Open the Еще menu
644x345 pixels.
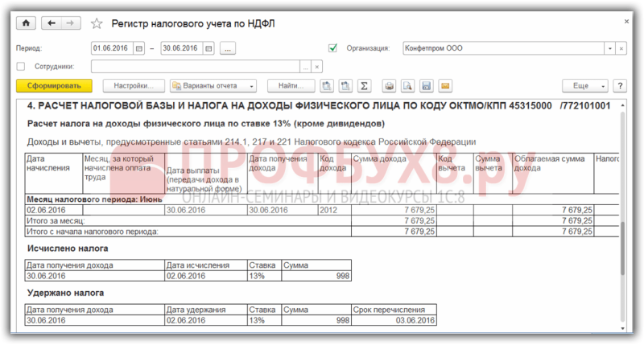(585, 86)
